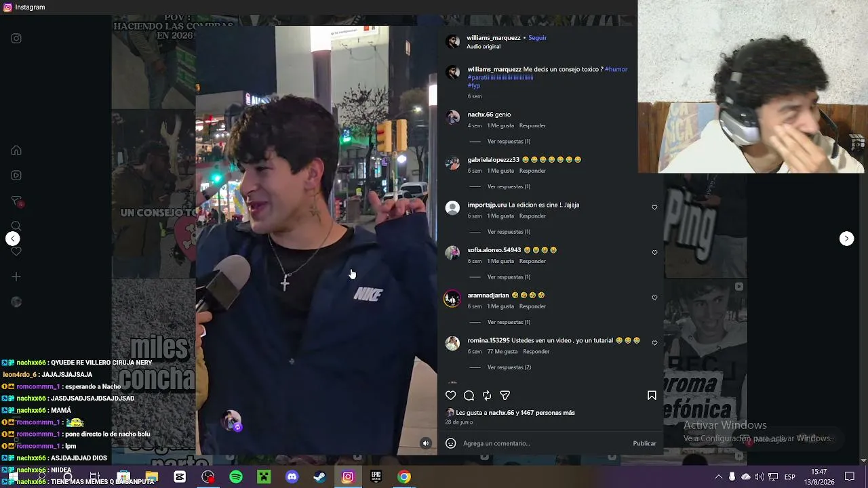This screenshot has height=488, width=868.
Task: Like the comment by aramnadjarian
Action: click(x=654, y=298)
